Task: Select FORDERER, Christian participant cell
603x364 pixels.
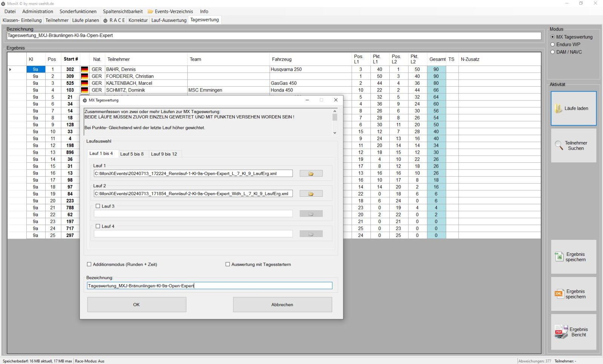Action: tap(146, 76)
